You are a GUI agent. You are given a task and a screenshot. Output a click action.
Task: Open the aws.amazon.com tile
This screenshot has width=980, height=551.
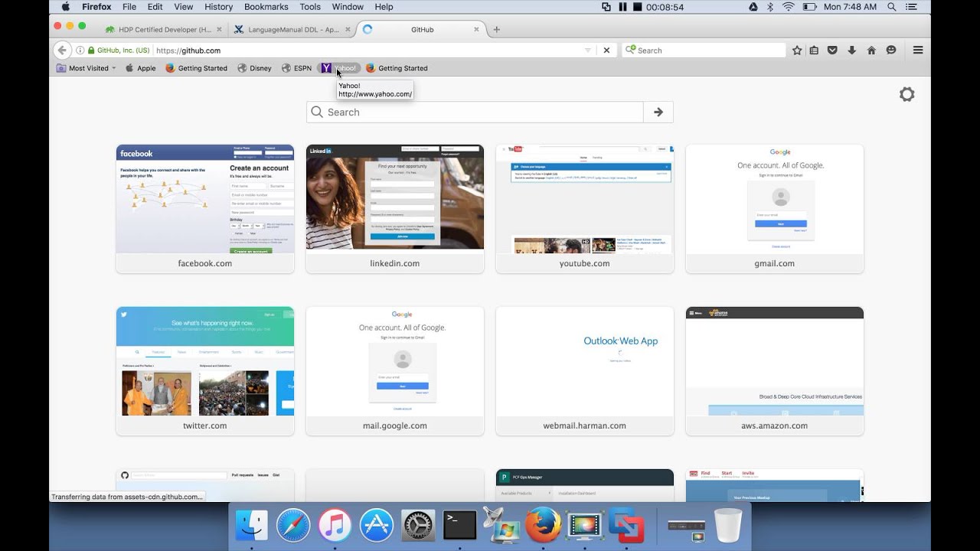pos(775,371)
